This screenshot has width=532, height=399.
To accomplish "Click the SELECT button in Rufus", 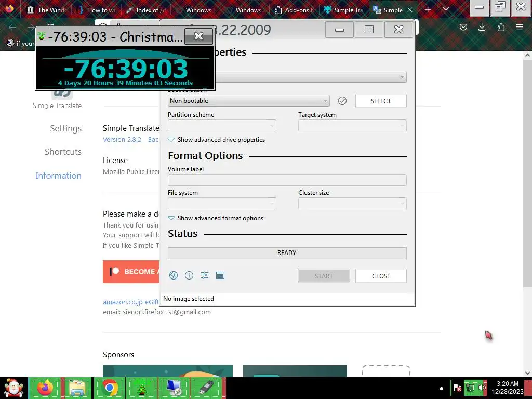I will coord(381,101).
